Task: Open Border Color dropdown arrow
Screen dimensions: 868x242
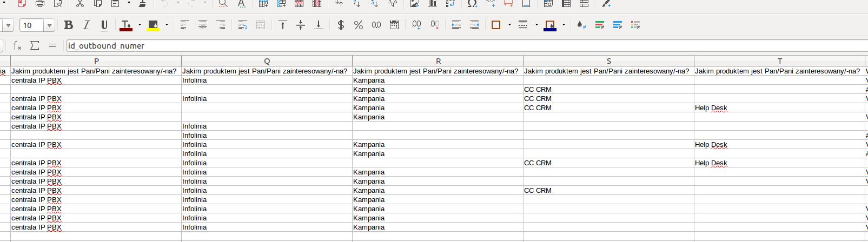Action: click(564, 25)
